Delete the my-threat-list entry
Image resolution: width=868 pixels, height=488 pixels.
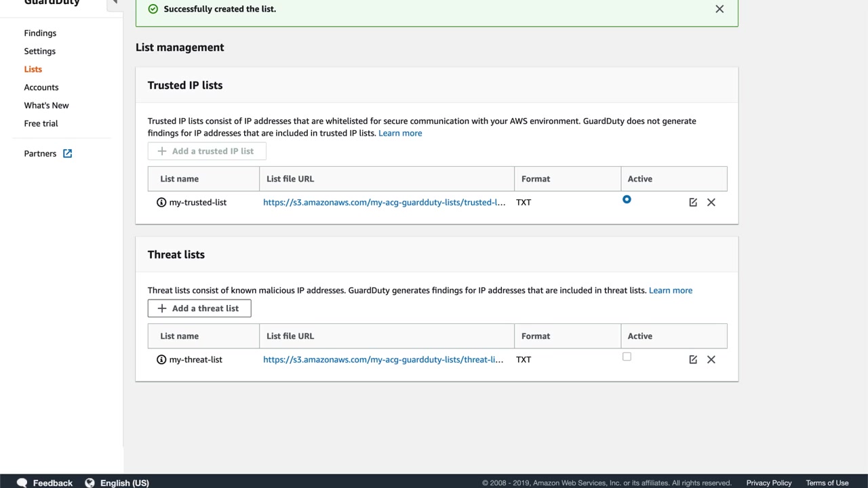(x=711, y=360)
